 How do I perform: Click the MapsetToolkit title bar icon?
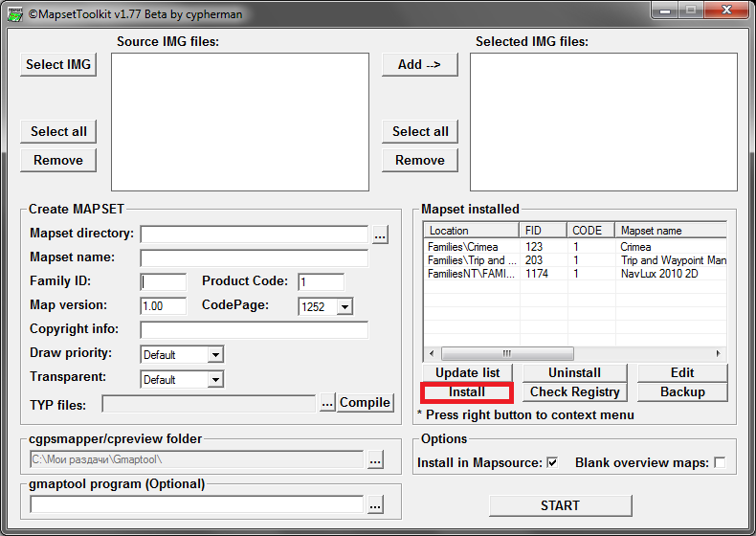[13, 14]
